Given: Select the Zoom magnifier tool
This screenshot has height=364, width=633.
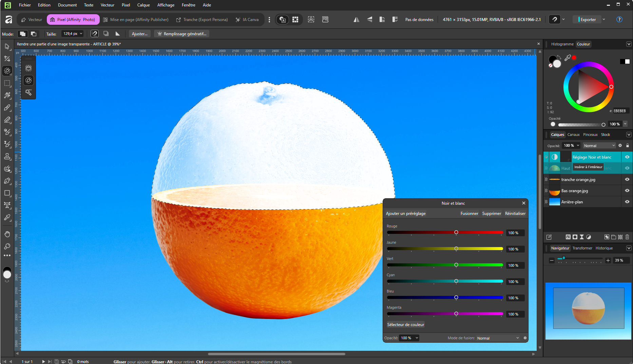Looking at the screenshot, I should (7, 246).
